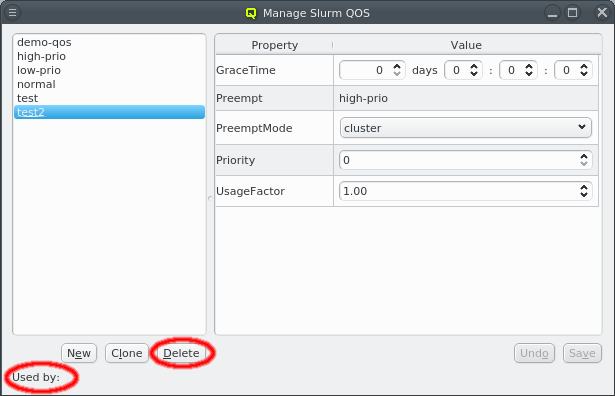The width and height of the screenshot is (615, 396).
Task: Click the Preempt value high-prio
Action: (x=363, y=98)
